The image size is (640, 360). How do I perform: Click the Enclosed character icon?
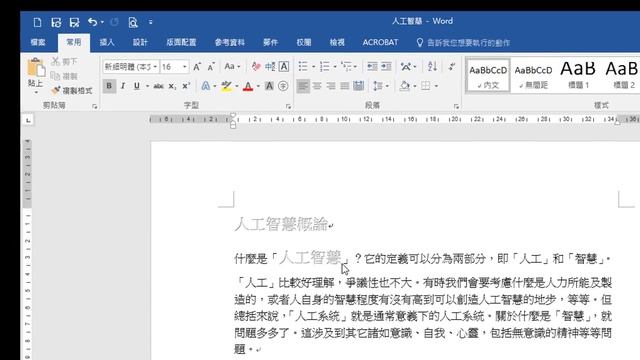283,86
